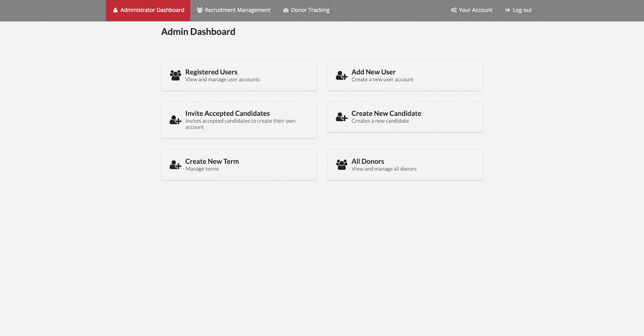Image resolution: width=644 pixels, height=336 pixels.
Task: Click 'Create a new user account' description
Action: tap(382, 80)
